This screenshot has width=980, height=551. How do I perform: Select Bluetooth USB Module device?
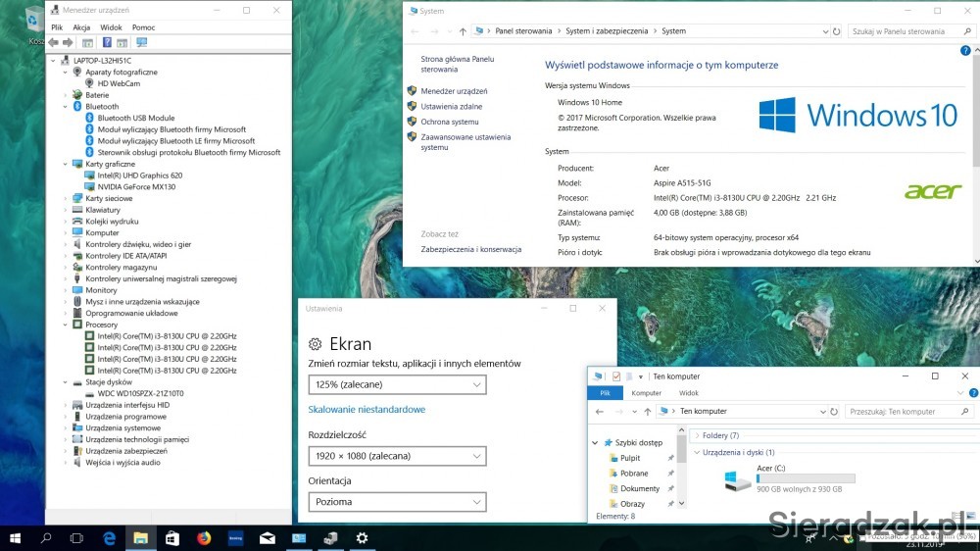[135, 118]
